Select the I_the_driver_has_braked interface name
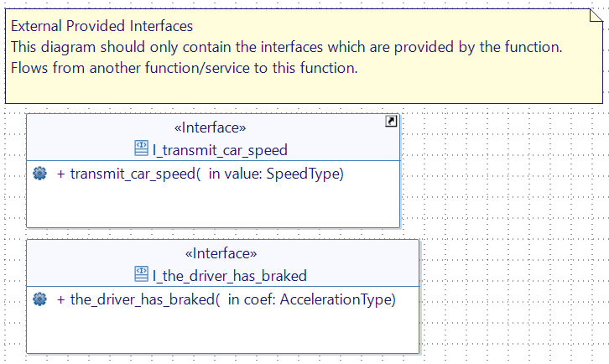The height and width of the screenshot is (364, 609). point(230,276)
